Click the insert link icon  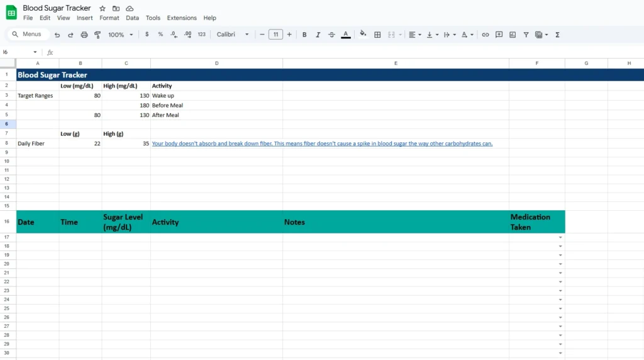point(486,35)
